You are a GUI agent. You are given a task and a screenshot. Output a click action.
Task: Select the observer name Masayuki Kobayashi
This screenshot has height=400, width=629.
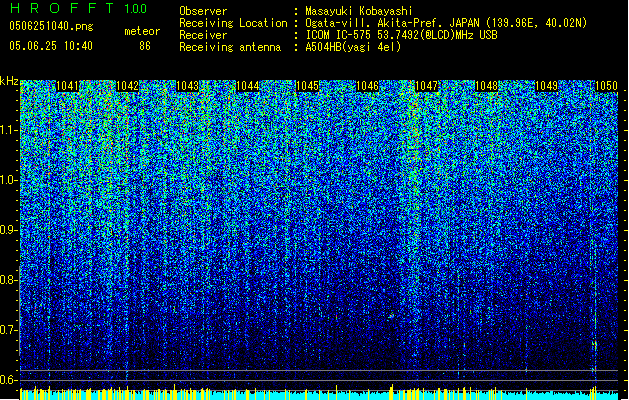pos(359,11)
